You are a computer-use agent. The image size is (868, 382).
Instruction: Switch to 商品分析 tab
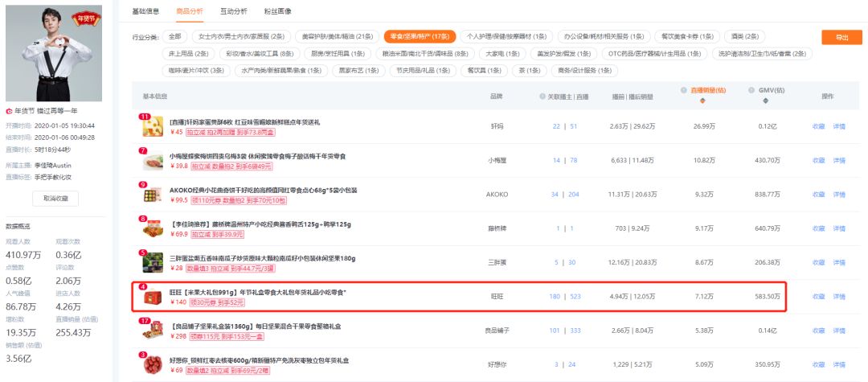(x=190, y=11)
